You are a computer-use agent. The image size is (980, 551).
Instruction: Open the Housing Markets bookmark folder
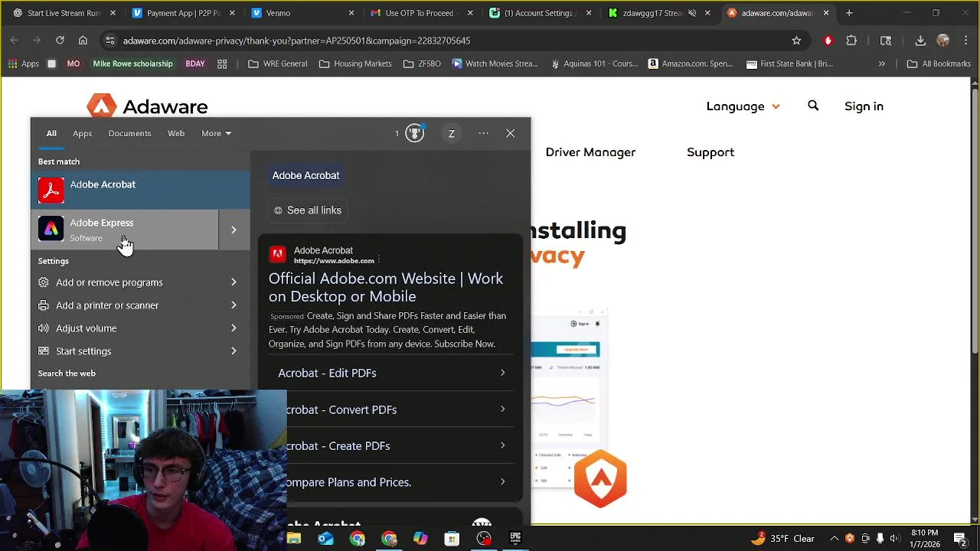tap(355, 64)
